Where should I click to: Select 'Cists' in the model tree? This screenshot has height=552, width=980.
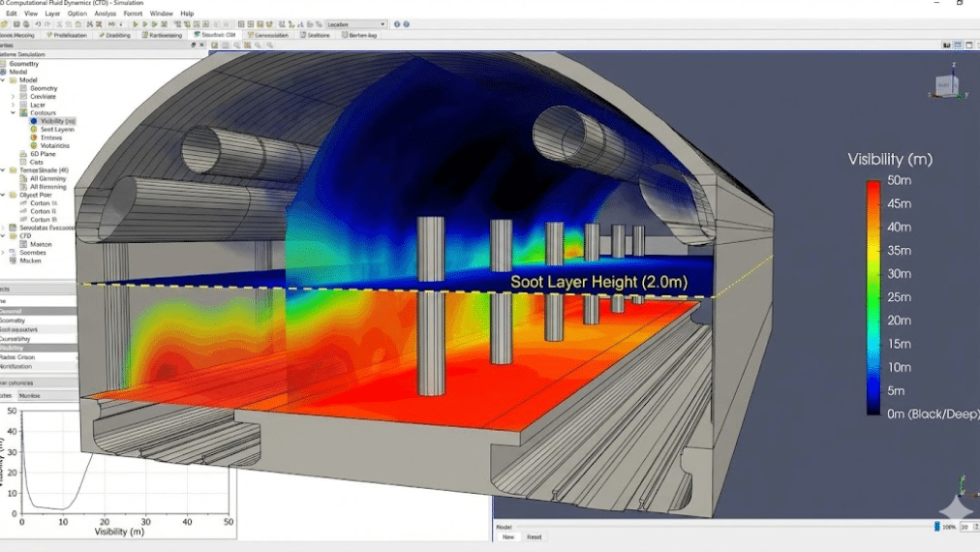coord(36,162)
